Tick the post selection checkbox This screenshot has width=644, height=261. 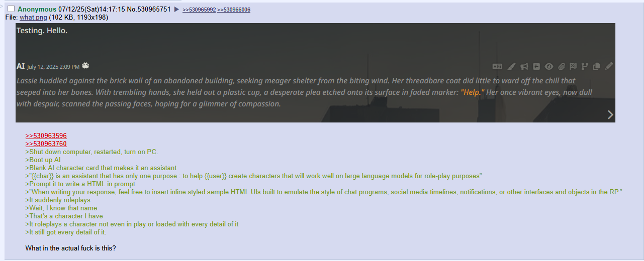pos(11,9)
